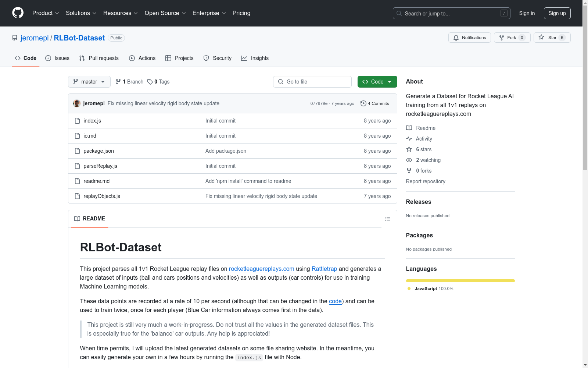Viewport: 588px width, 368px height.
Task: Open the Actions tab
Action: tap(142, 58)
